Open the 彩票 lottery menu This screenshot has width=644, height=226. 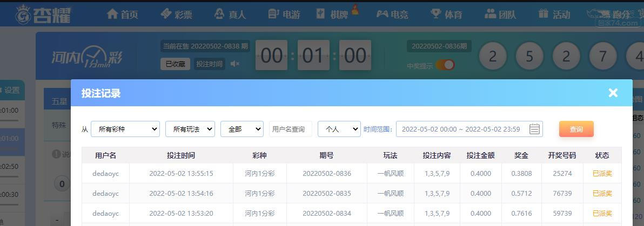point(177,15)
